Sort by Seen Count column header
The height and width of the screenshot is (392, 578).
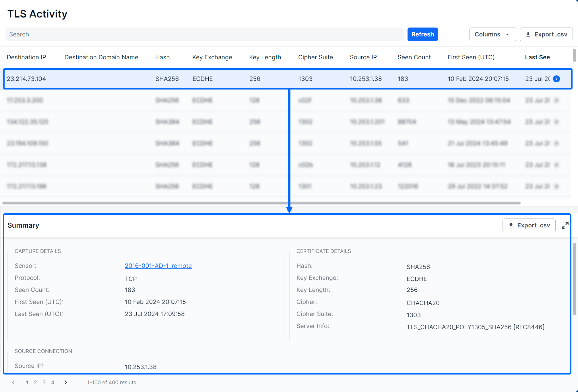(414, 57)
